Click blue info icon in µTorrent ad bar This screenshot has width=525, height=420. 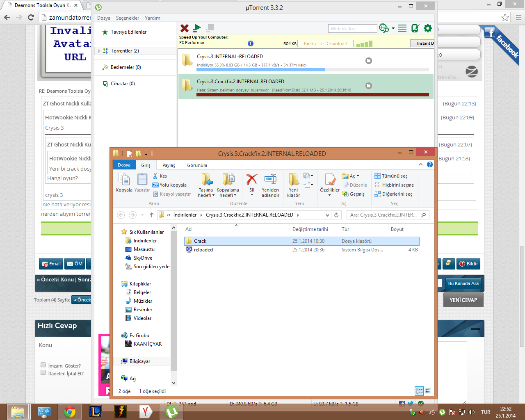pos(251,43)
